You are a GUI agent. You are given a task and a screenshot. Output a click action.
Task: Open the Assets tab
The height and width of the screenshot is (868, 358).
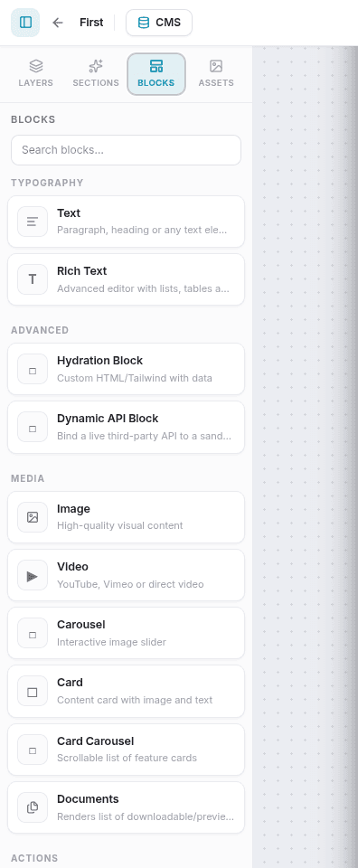(x=216, y=74)
